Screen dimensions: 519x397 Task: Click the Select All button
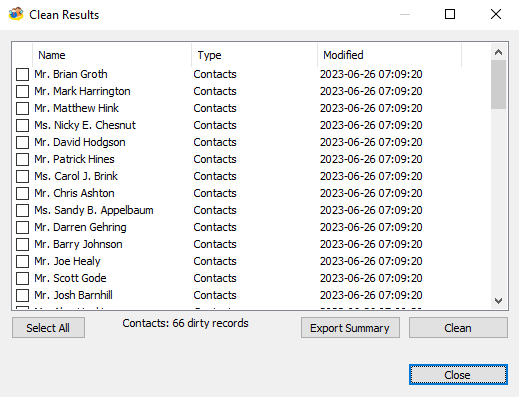(48, 328)
